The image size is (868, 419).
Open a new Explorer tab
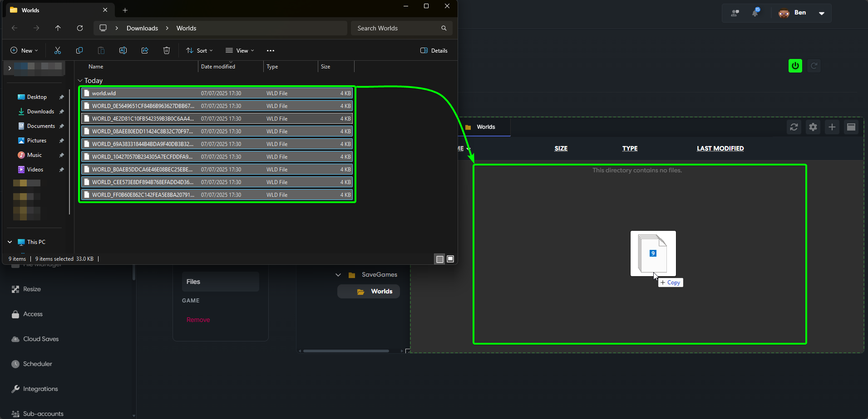tap(125, 10)
